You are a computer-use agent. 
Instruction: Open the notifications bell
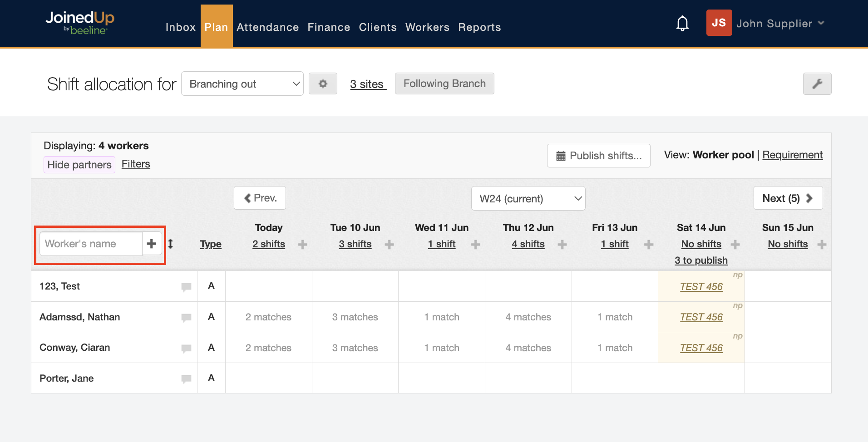pyautogui.click(x=682, y=23)
